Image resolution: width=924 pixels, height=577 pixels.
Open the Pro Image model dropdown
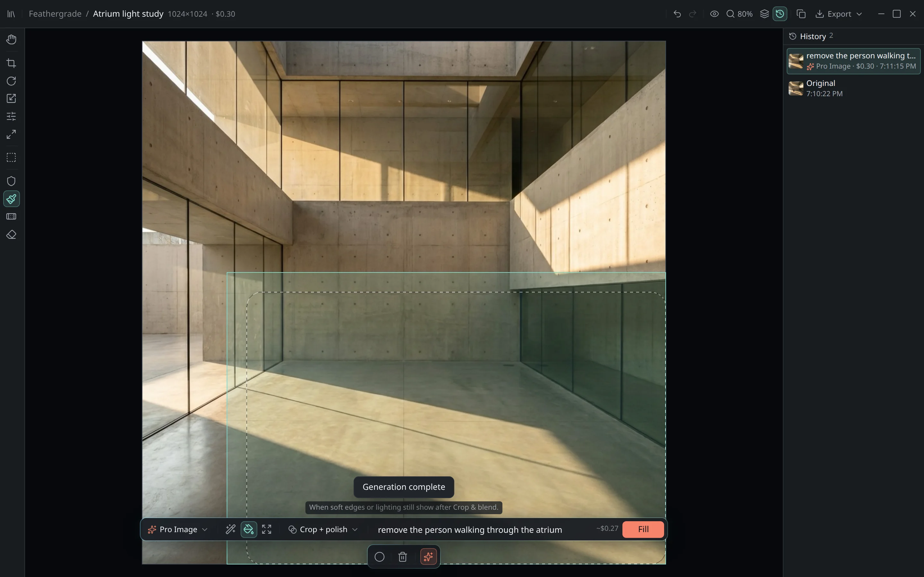[x=178, y=529]
